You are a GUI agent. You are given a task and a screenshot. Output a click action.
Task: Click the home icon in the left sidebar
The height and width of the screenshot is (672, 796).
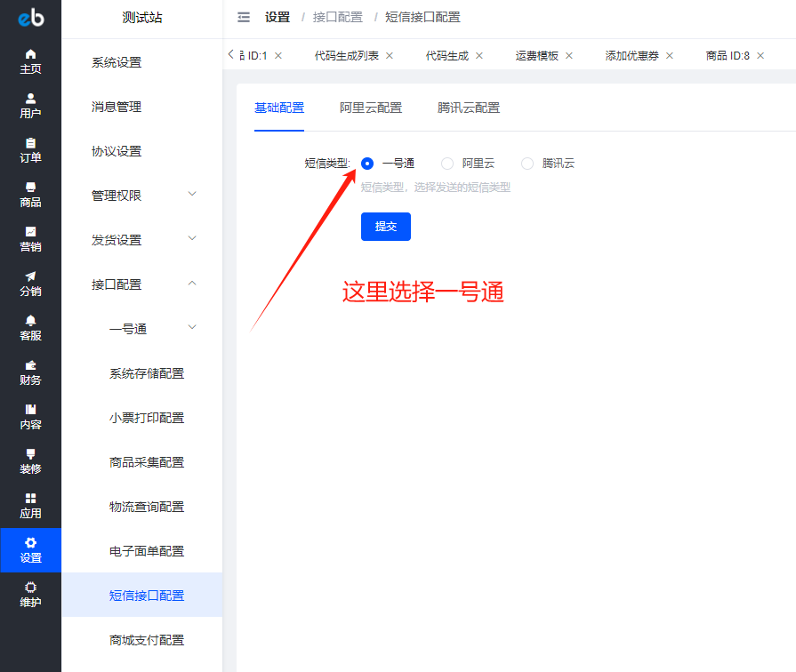point(30,54)
